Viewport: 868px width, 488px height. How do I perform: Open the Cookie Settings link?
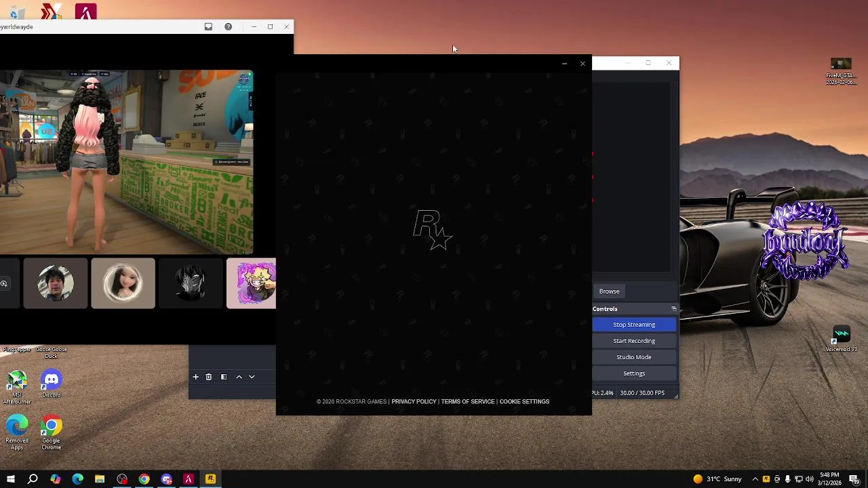524,402
